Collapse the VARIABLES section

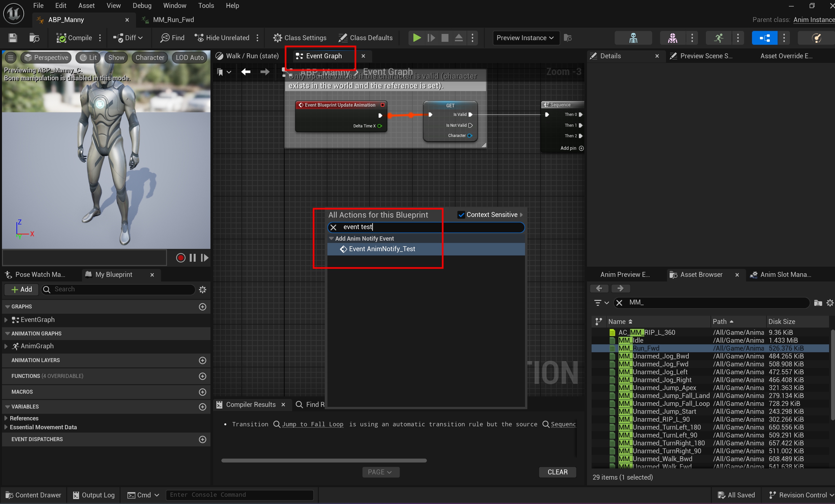[x=8, y=407]
